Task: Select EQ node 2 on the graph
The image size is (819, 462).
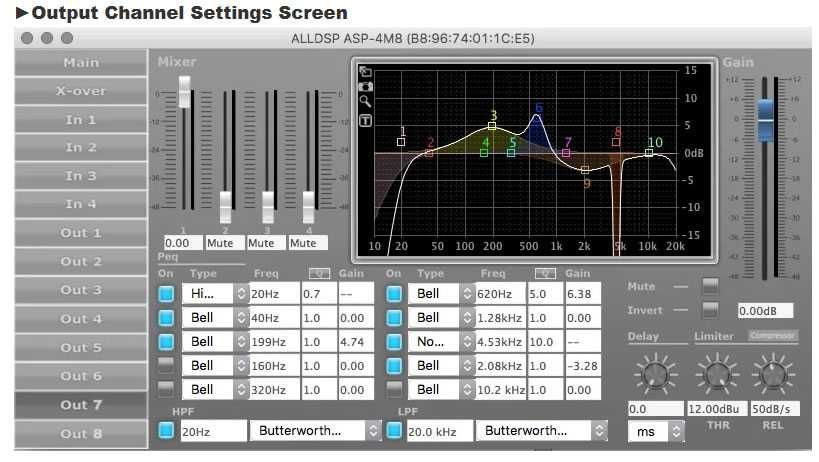Action: click(429, 153)
